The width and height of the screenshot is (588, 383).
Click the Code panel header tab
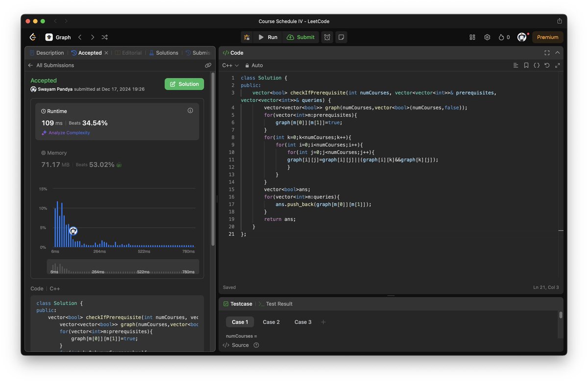[x=233, y=53]
